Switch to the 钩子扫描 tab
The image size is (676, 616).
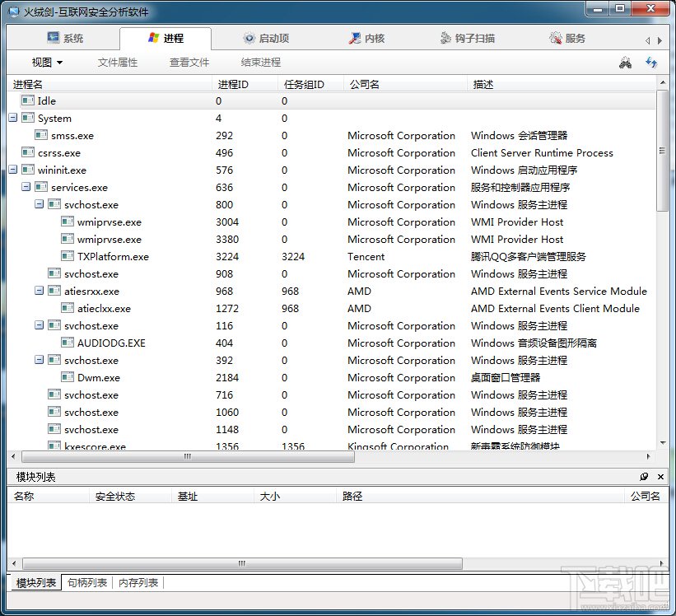(x=468, y=39)
